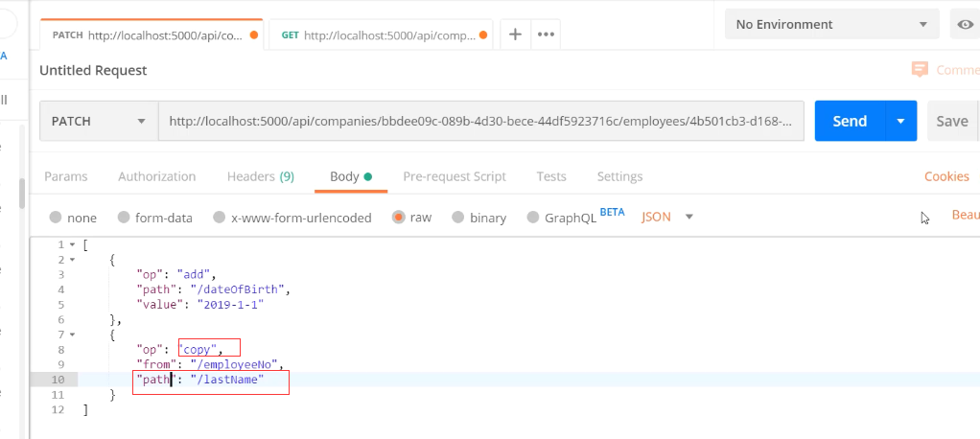The height and width of the screenshot is (439, 980).
Task: Click the environment quick look eye icon
Action: (963, 25)
